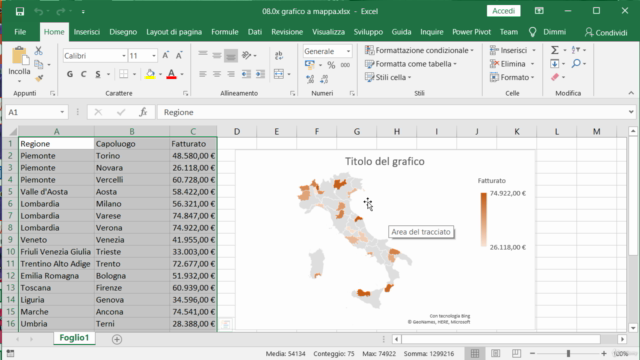Screen dimensions: 640x360
Task: Click the chart title Titolo del grafico
Action: click(x=384, y=162)
